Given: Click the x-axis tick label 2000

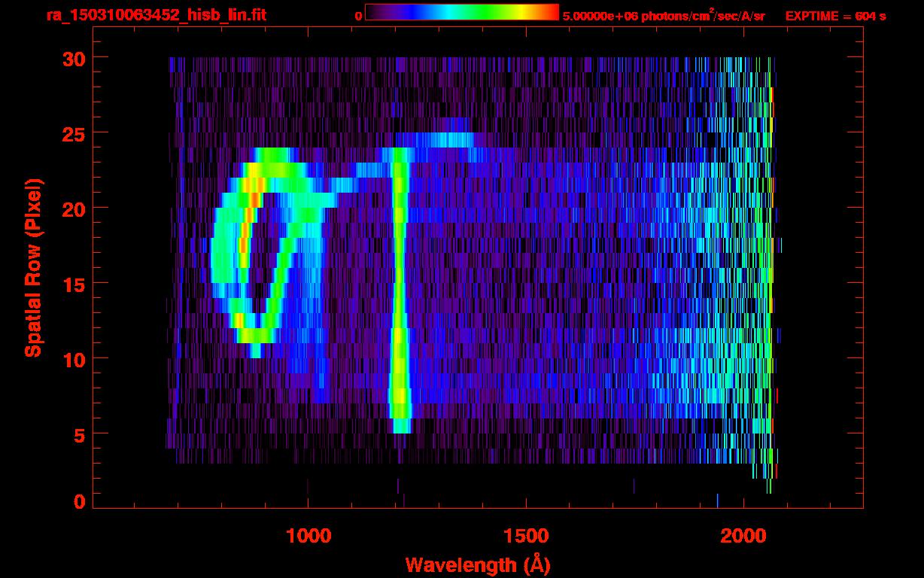Looking at the screenshot, I should point(744,535).
